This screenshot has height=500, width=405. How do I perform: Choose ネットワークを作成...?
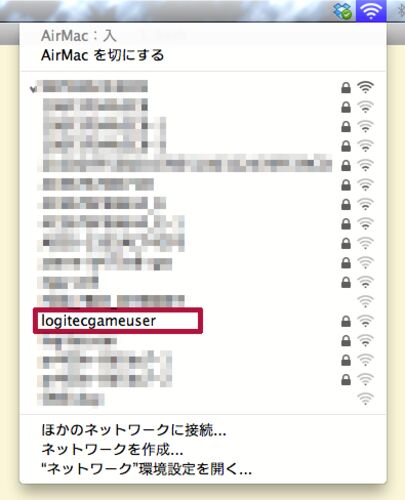click(112, 449)
